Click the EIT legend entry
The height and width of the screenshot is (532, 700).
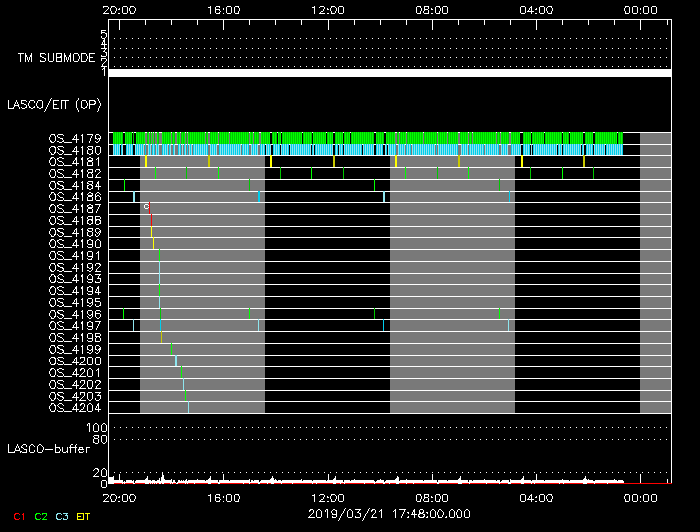coord(84,516)
